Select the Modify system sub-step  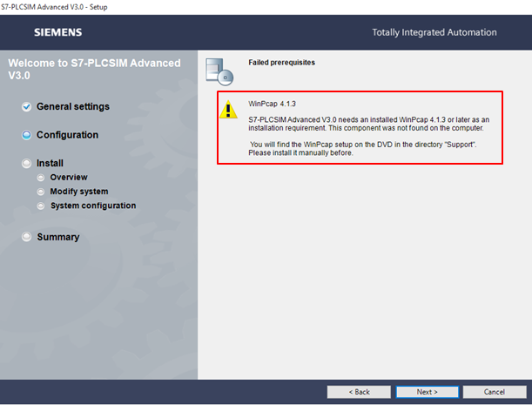click(79, 192)
